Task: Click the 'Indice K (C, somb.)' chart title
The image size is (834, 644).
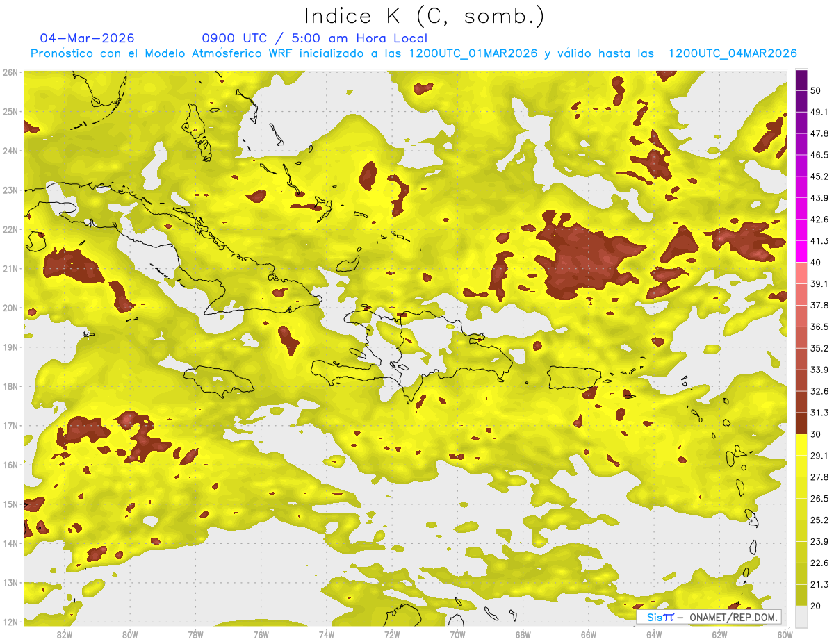Action: click(424, 16)
